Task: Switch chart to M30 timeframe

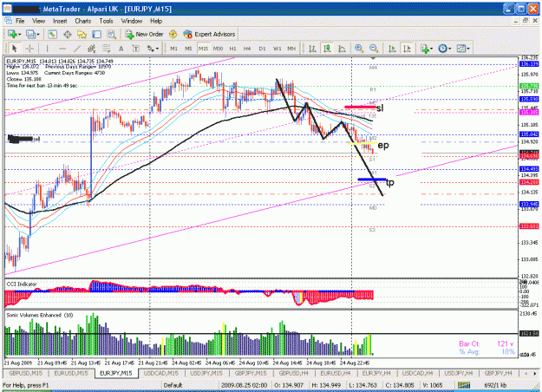Action: 218,49
